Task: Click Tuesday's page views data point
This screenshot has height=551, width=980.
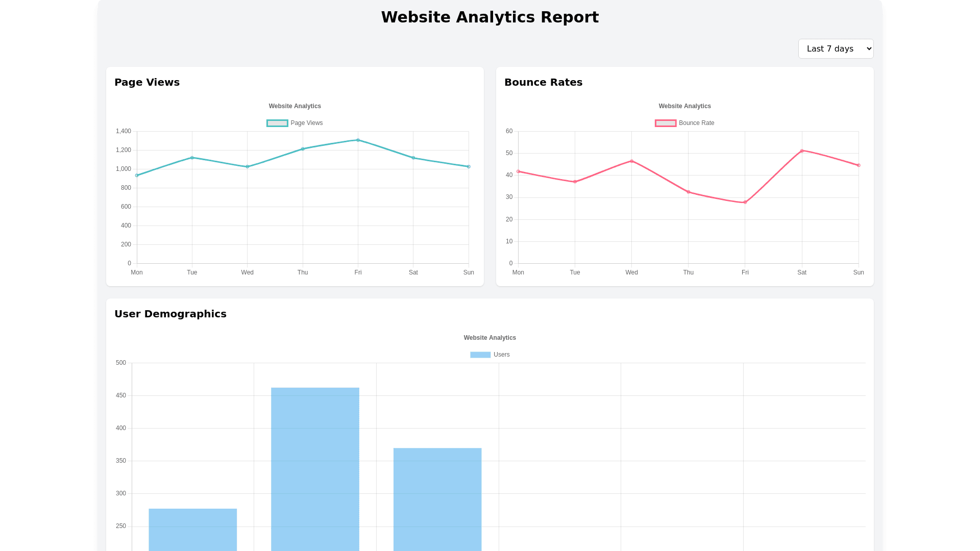Action: 192,158
